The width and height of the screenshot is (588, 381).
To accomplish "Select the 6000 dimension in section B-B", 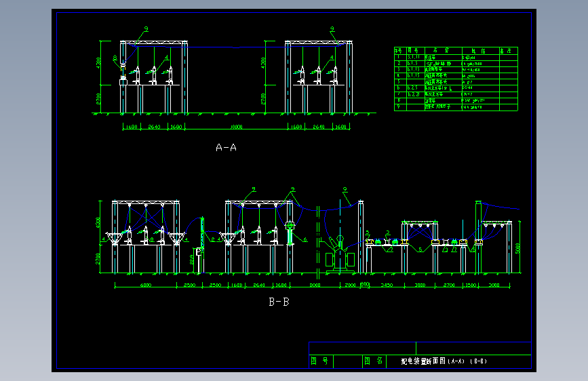I will [146, 285].
